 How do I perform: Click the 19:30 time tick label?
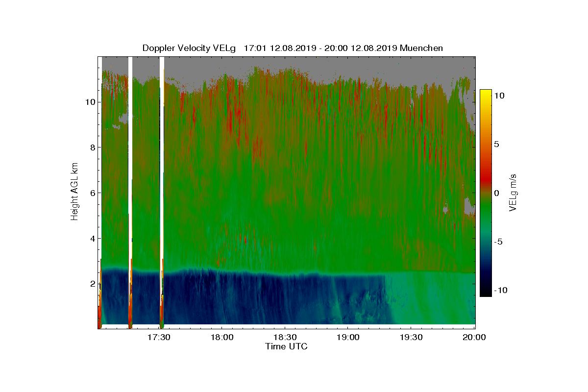[411, 337]
